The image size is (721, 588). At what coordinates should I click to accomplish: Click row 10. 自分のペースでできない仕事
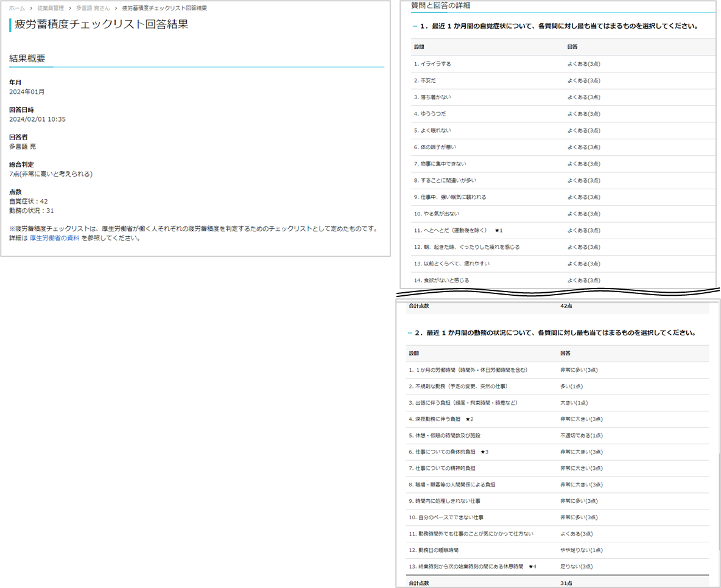(x=557, y=517)
